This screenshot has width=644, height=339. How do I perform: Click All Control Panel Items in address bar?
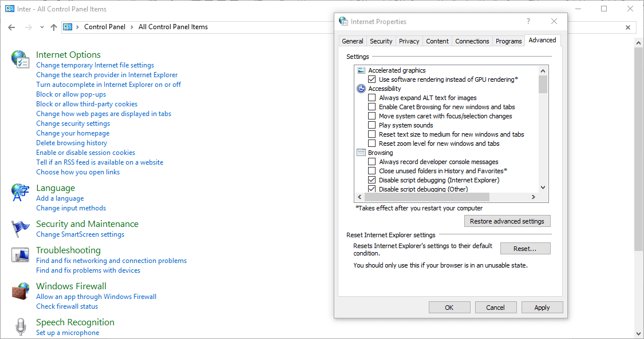tap(173, 27)
